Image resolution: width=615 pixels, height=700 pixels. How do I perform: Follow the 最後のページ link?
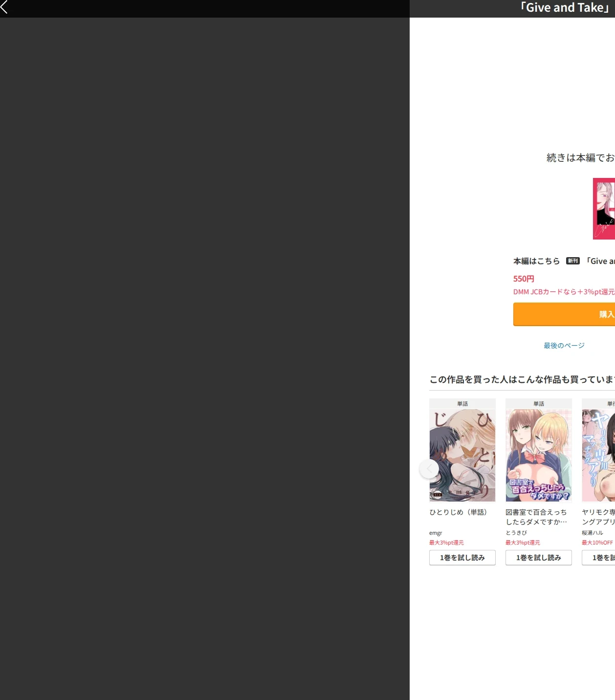pyautogui.click(x=564, y=346)
